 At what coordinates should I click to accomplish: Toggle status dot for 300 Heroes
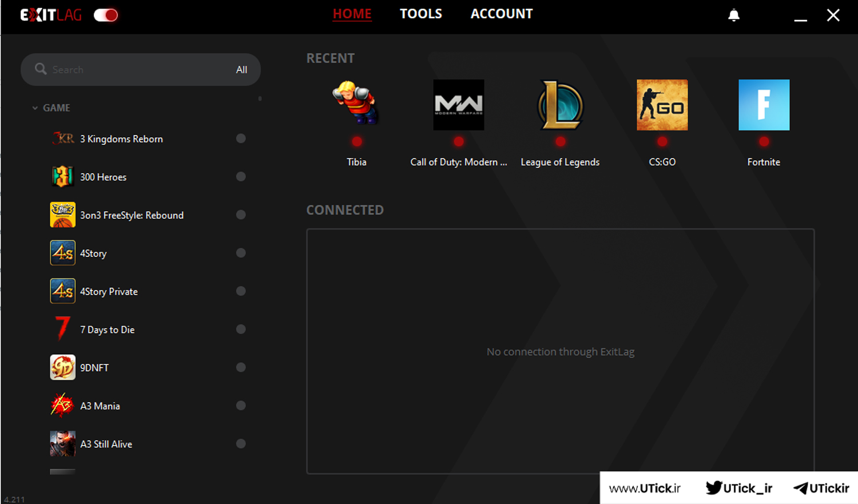[x=241, y=177]
